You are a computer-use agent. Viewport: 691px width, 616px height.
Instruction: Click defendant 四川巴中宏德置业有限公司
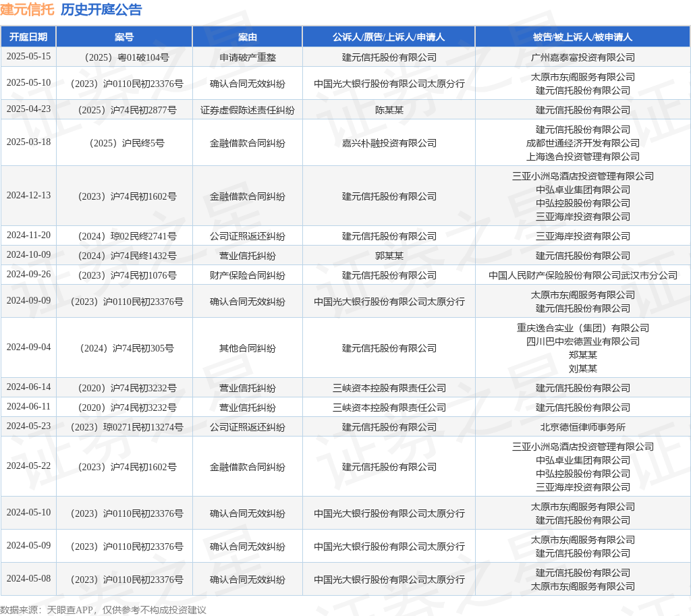click(x=582, y=341)
